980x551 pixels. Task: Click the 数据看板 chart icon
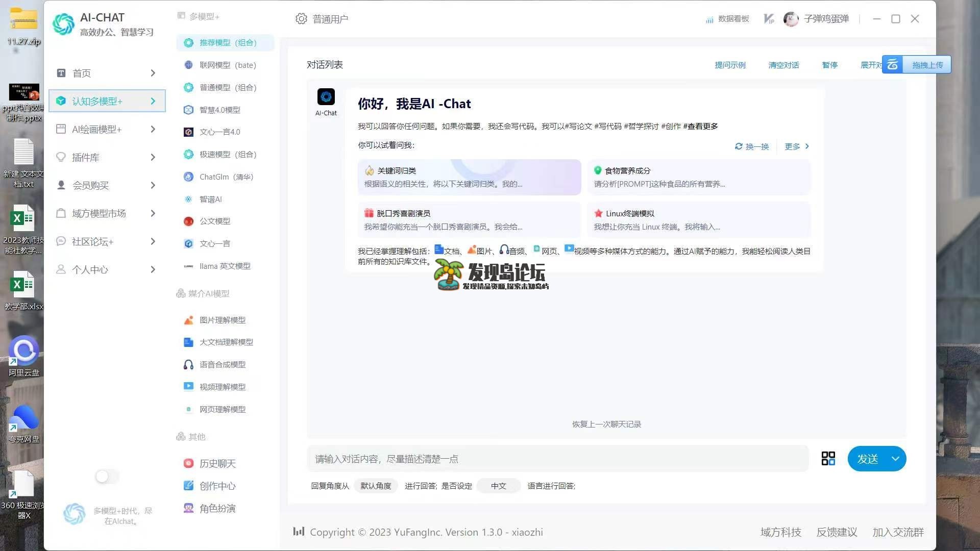pyautogui.click(x=709, y=19)
